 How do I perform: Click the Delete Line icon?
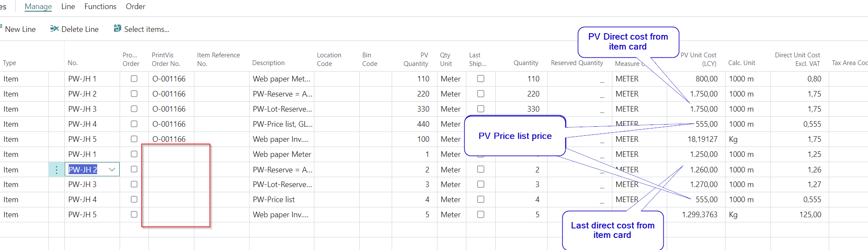pyautogui.click(x=54, y=28)
